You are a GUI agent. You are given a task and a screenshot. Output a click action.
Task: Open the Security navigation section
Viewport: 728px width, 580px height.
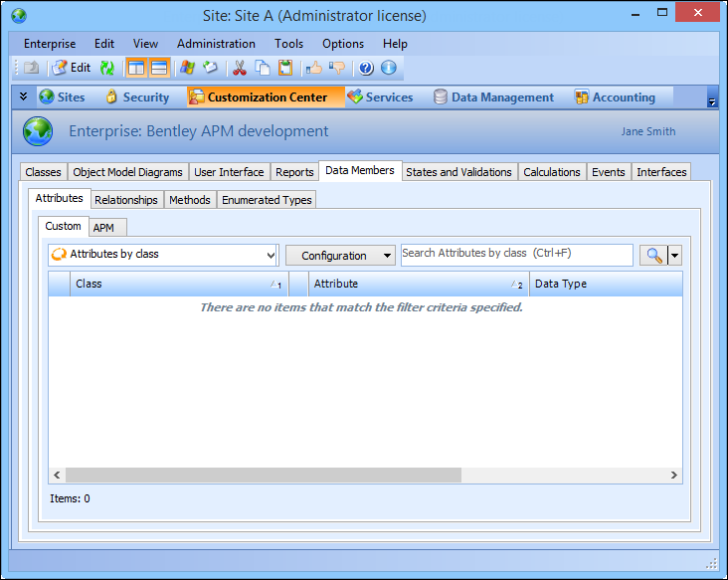coord(137,97)
